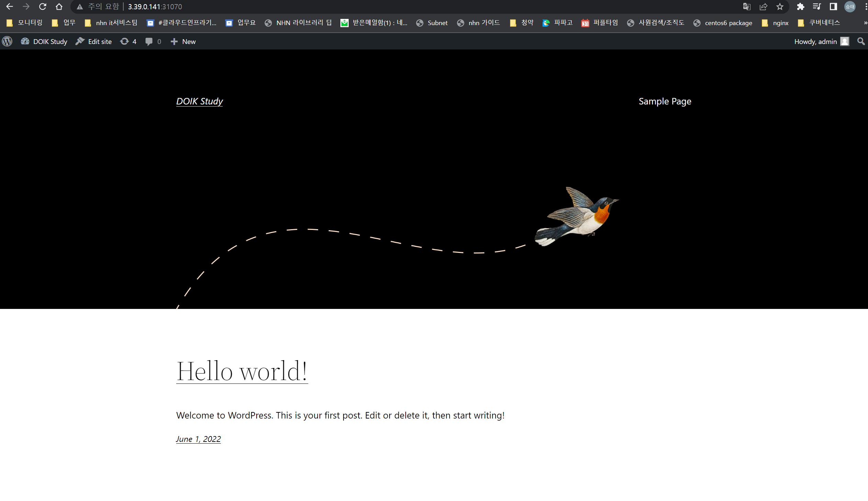
Task: Click the admin bar search magnifier icon
Action: click(861, 41)
